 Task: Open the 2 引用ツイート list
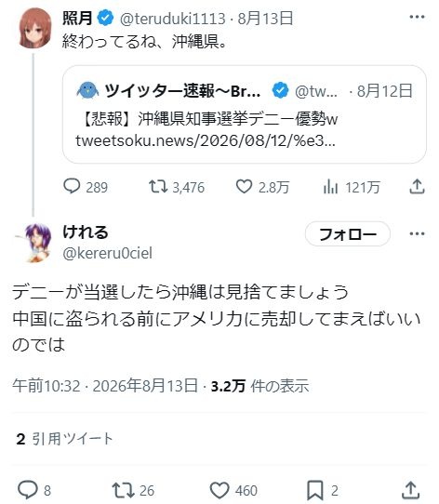[x=64, y=439]
